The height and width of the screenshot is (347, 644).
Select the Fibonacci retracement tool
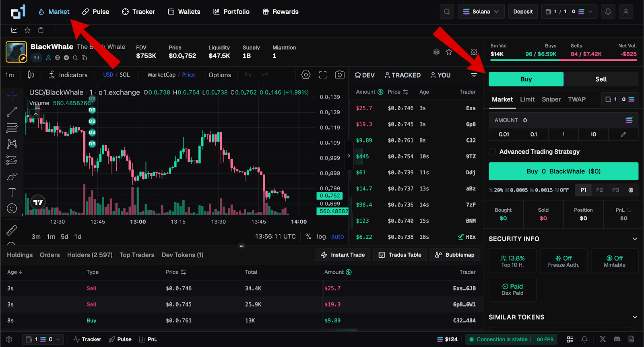[x=12, y=128]
